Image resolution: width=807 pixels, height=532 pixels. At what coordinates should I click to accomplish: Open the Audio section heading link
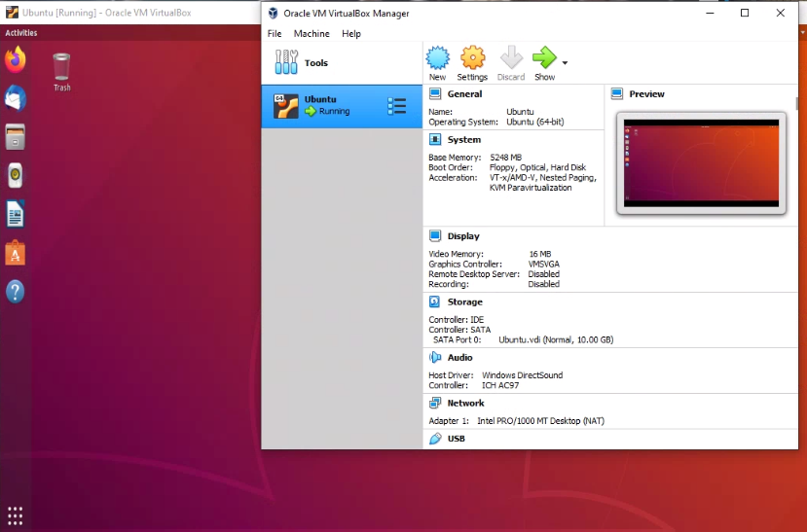(x=459, y=358)
